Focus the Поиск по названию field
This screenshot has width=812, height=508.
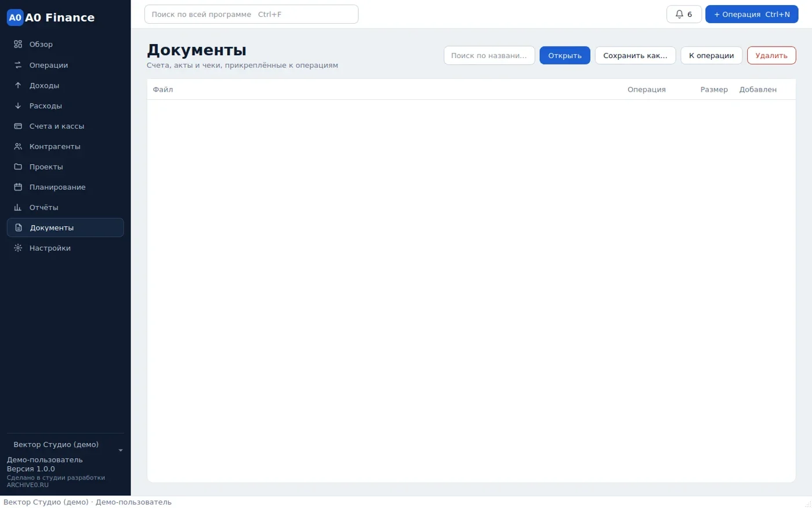(489, 56)
